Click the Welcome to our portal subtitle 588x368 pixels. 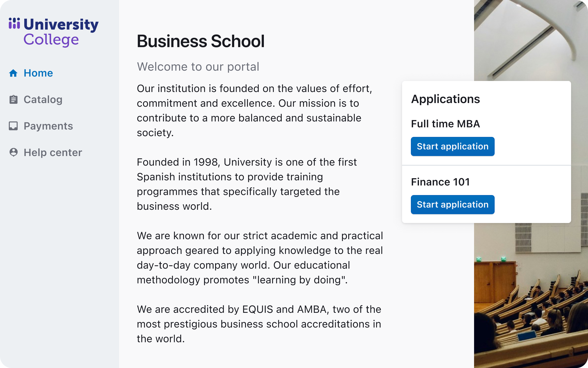(x=198, y=67)
